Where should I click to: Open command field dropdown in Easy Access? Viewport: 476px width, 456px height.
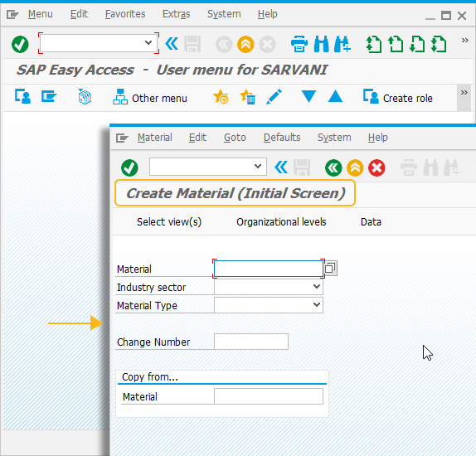click(x=148, y=43)
